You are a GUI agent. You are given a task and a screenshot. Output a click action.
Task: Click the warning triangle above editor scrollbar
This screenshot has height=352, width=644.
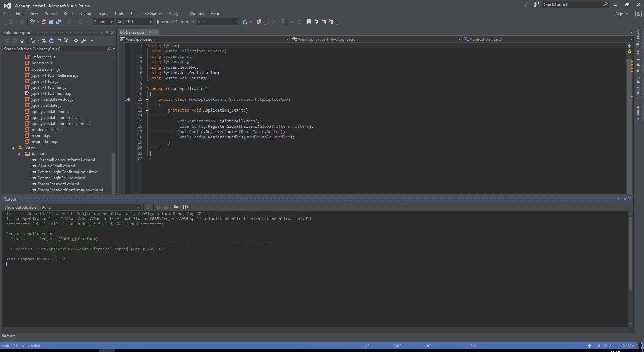629,51
